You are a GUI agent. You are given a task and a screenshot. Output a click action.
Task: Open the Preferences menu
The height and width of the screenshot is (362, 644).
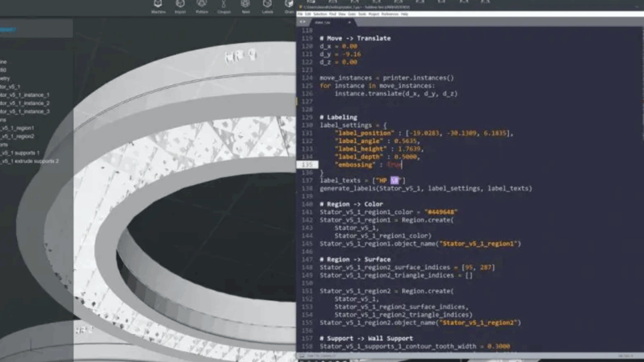point(390,14)
